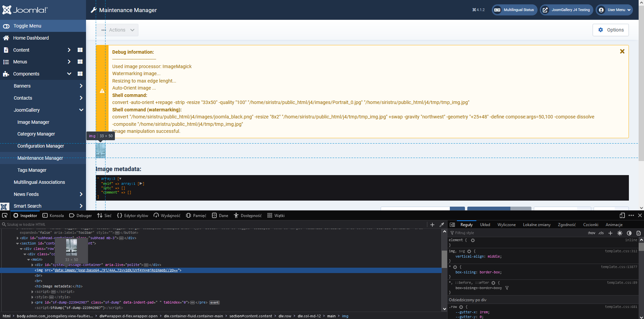Toggle light color scheme simulation icon

pyautogui.click(x=620, y=233)
